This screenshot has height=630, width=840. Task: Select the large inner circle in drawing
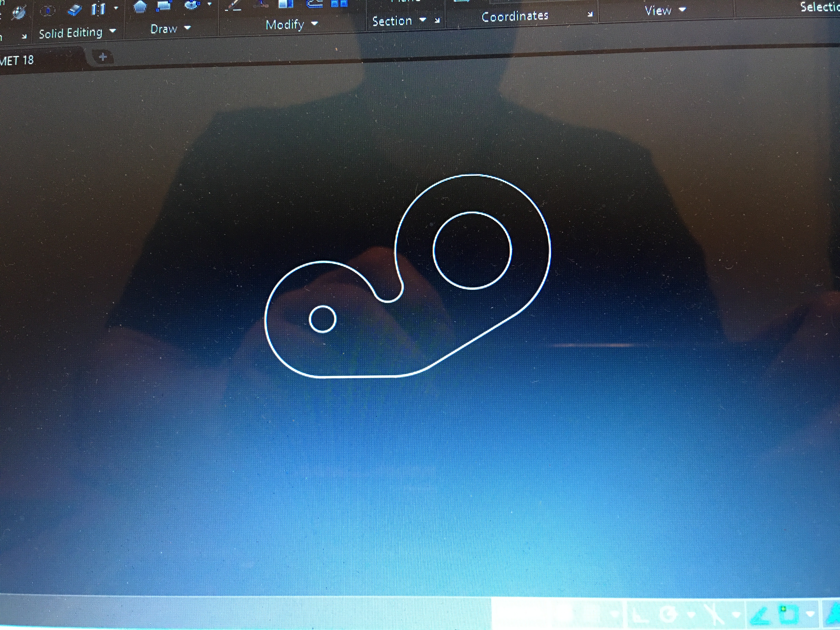(472, 251)
